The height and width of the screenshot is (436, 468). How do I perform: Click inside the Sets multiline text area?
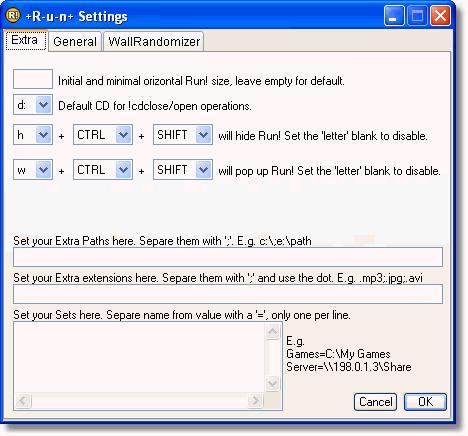click(x=139, y=357)
